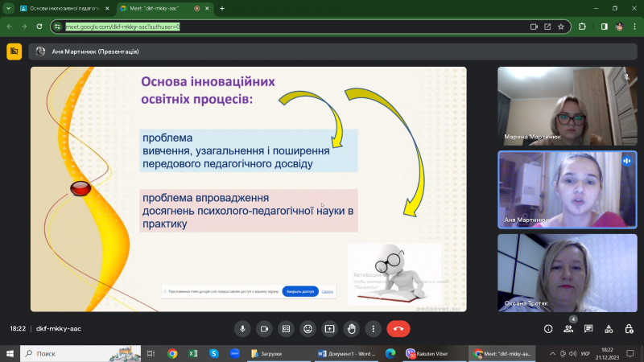The image size is (644, 362).
Task: Open the meeting details info icon
Action: [548, 328]
